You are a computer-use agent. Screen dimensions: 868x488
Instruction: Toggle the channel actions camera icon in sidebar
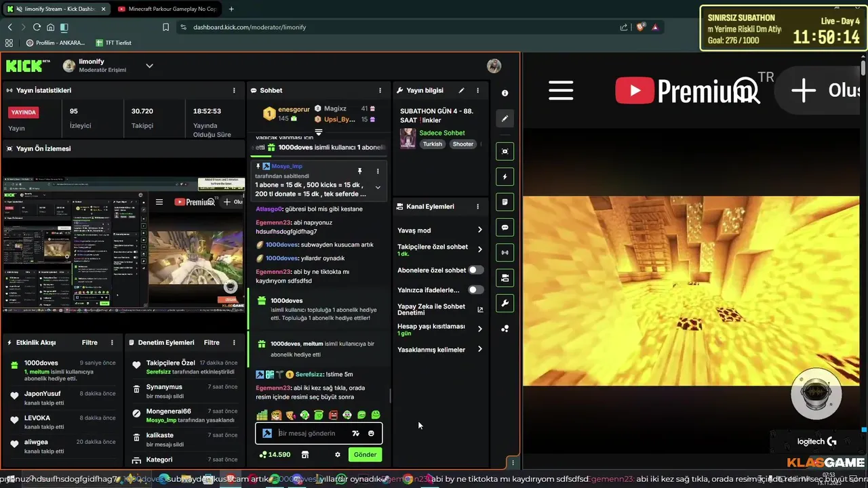[505, 278]
